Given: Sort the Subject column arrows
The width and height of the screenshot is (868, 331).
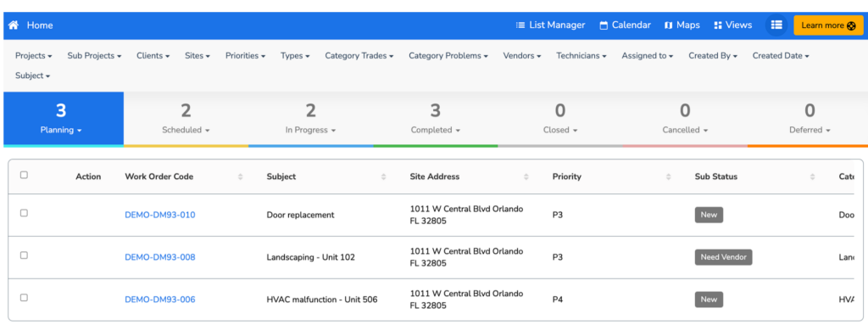Looking at the screenshot, I should point(384,177).
